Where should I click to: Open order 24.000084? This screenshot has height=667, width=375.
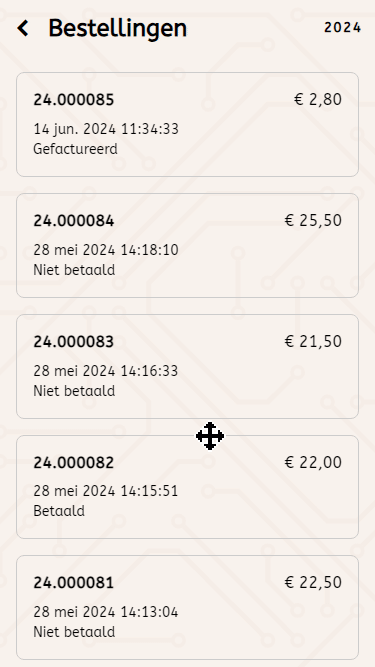click(188, 245)
